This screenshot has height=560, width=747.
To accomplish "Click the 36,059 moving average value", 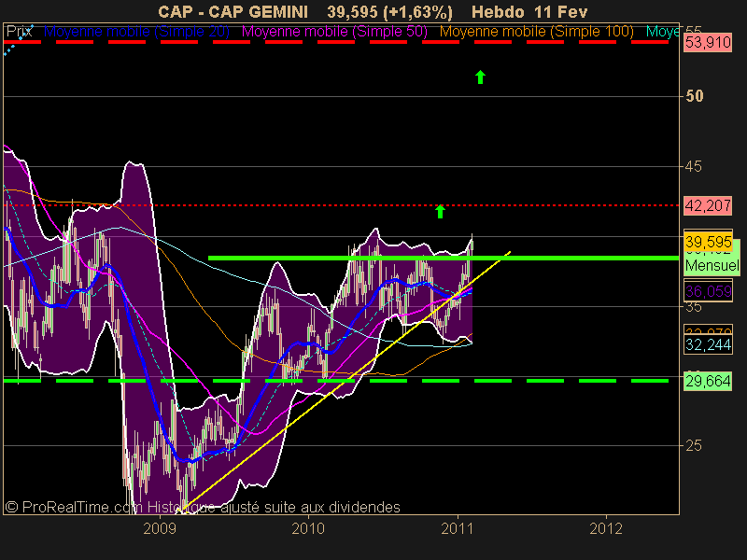I will [x=708, y=291].
